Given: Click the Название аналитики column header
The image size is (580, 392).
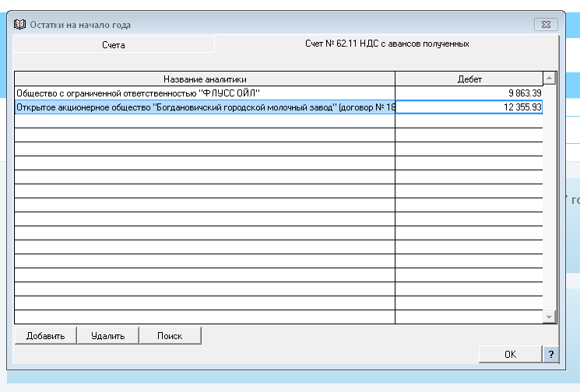Looking at the screenshot, I should tap(205, 79).
